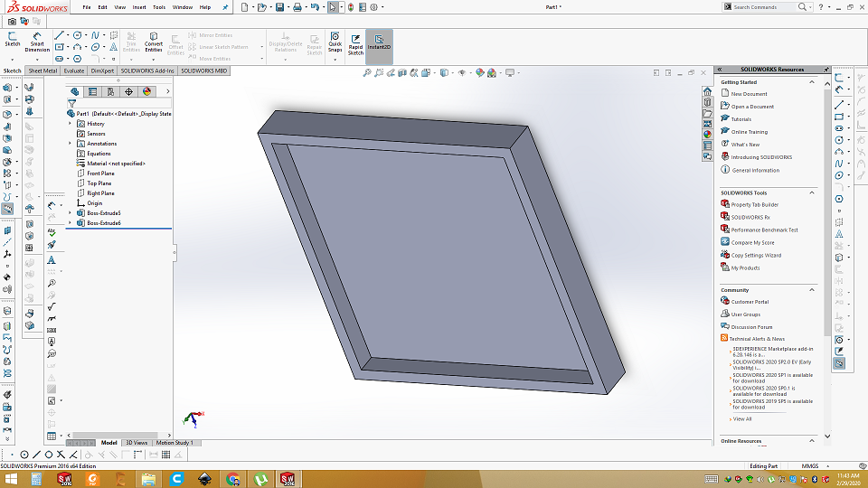Expand the Annotations folder
Image resolution: width=868 pixels, height=488 pixels.
(x=71, y=144)
